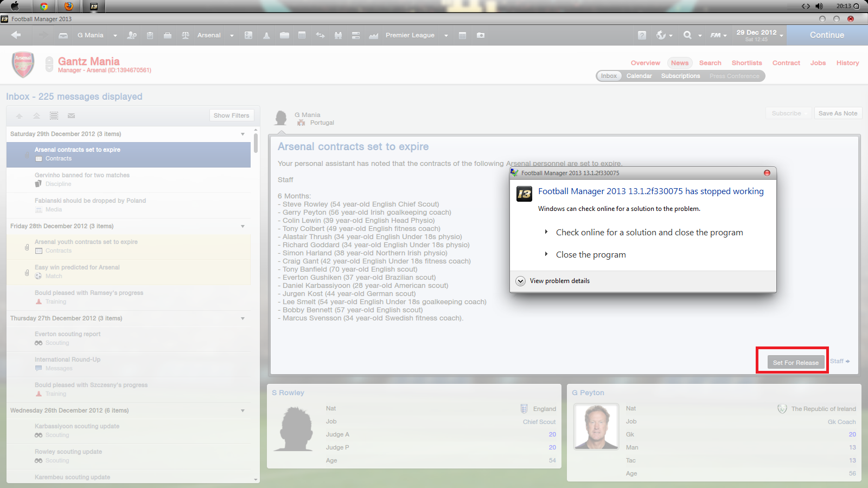Click the line chart icon before Premier League
The height and width of the screenshot is (488, 868).
373,35
